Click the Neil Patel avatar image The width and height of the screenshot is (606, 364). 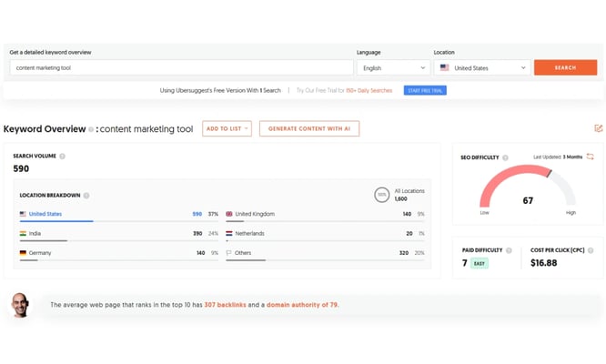[x=20, y=305]
